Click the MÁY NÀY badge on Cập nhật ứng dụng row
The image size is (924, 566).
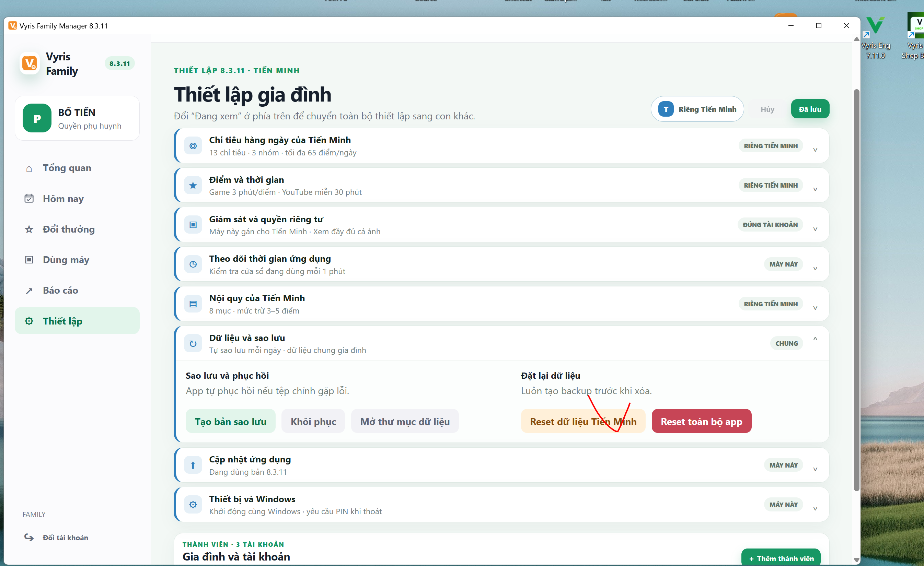(783, 465)
